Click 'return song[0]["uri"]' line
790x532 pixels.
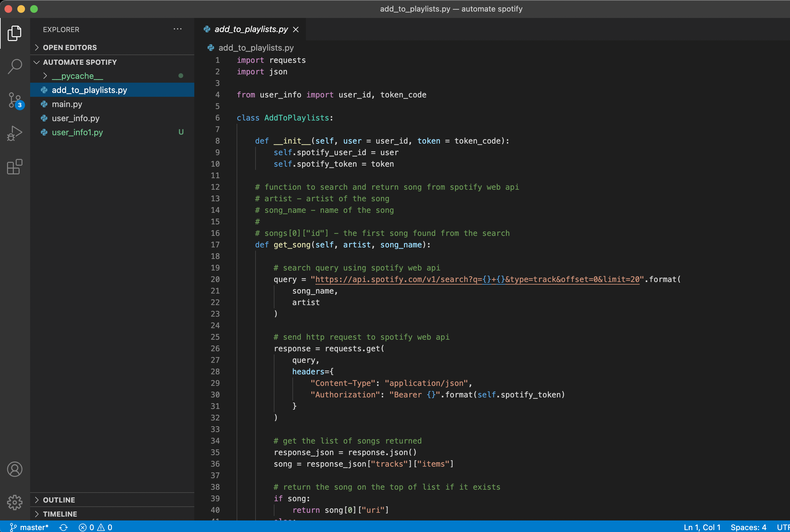point(340,510)
